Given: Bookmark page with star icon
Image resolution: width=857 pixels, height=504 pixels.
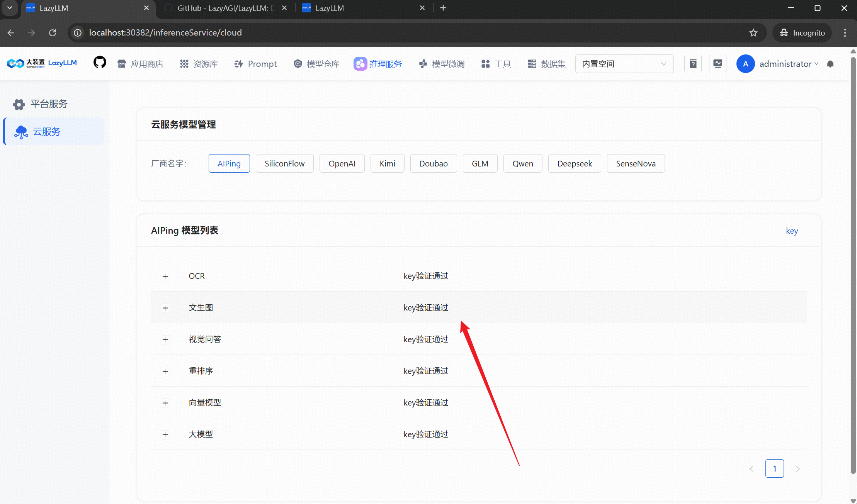Looking at the screenshot, I should click(753, 33).
